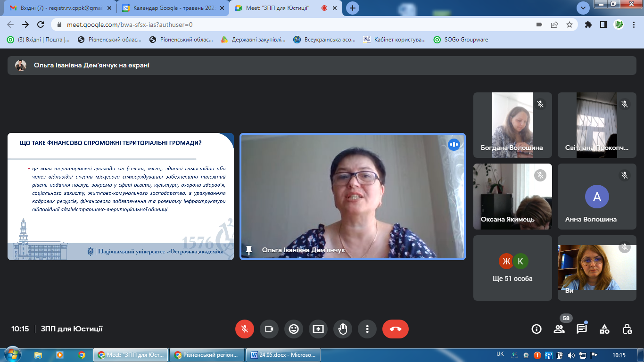Open the emoji reactions picker
The image size is (644, 362).
coord(294,329)
